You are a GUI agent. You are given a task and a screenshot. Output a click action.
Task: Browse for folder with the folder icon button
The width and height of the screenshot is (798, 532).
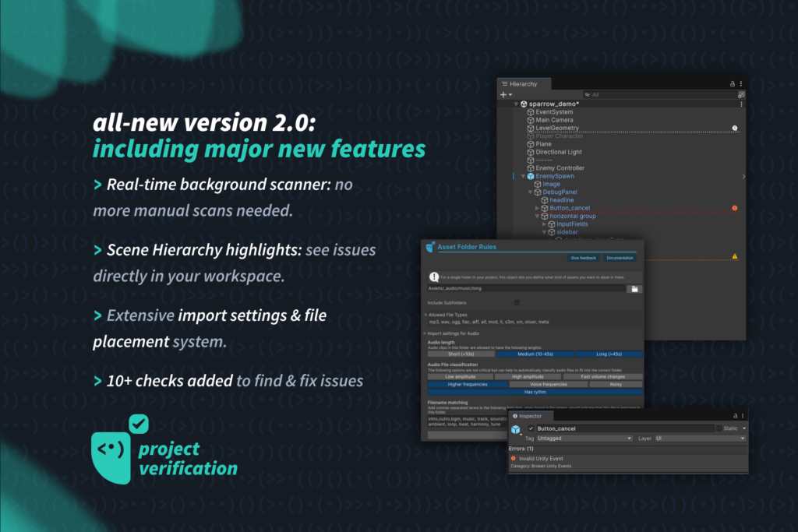coord(634,289)
